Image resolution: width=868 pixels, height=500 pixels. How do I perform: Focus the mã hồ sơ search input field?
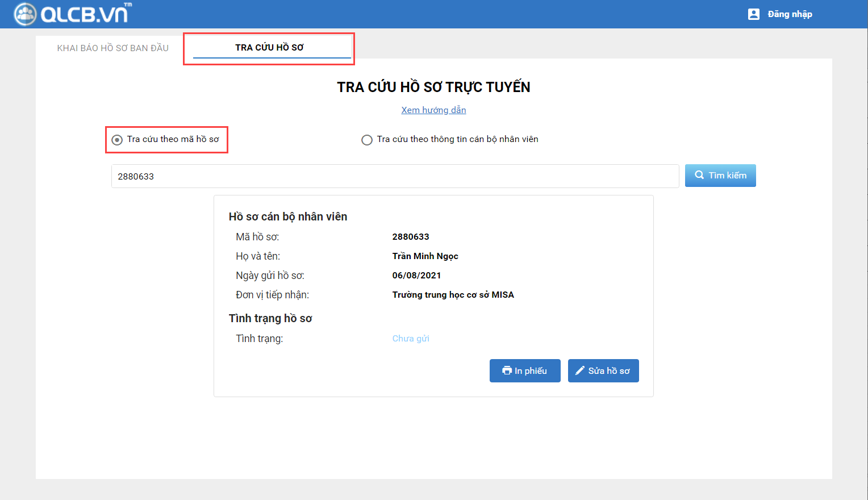tap(395, 176)
